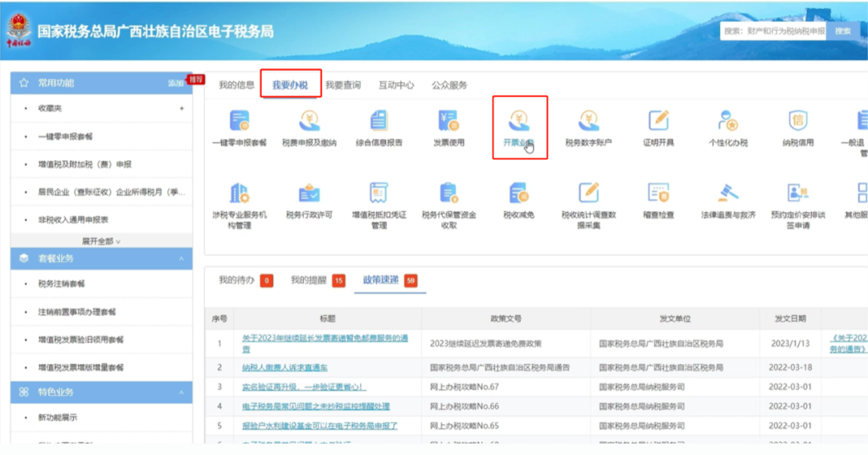
Task: Click the cube icon in 套餐业务 header
Action: click(x=24, y=259)
